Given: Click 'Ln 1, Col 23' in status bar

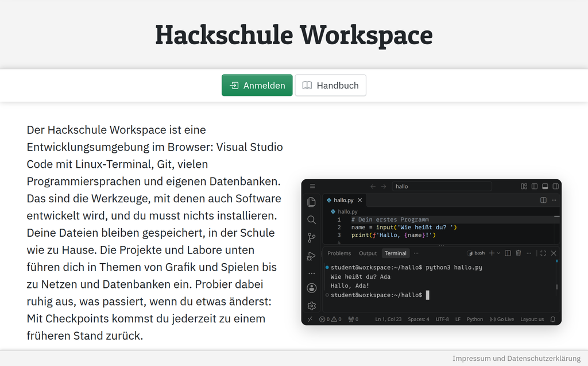Looking at the screenshot, I should coord(388,319).
